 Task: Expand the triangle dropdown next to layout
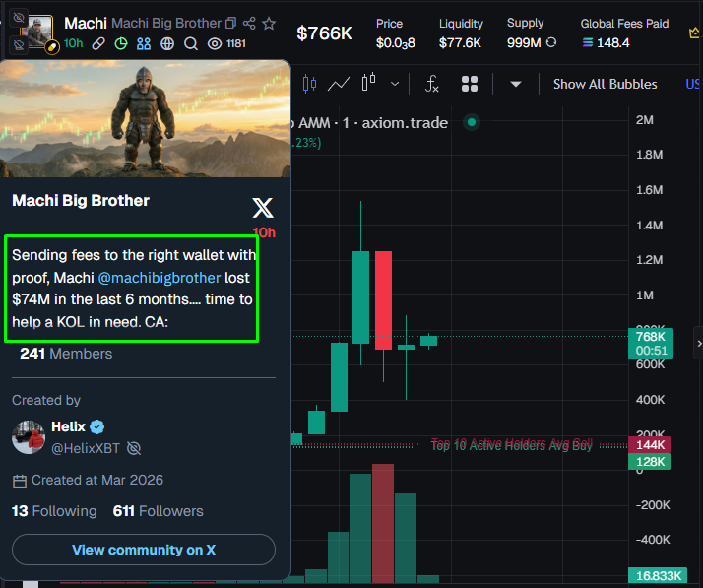point(516,84)
